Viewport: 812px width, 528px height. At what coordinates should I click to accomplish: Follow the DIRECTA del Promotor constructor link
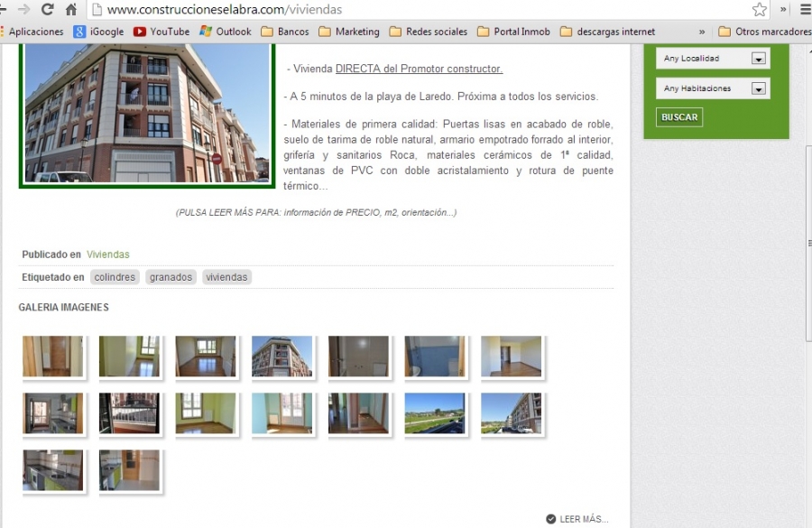point(419,69)
